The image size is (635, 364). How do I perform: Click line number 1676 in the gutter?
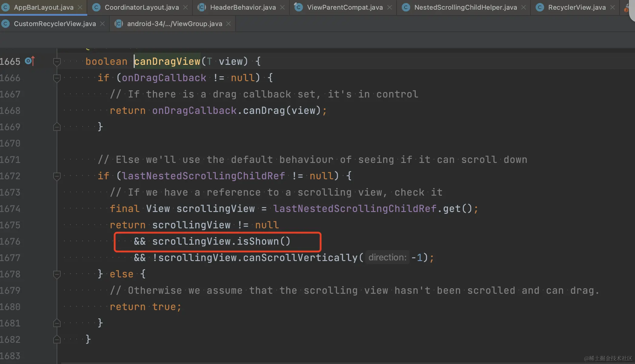pos(10,241)
